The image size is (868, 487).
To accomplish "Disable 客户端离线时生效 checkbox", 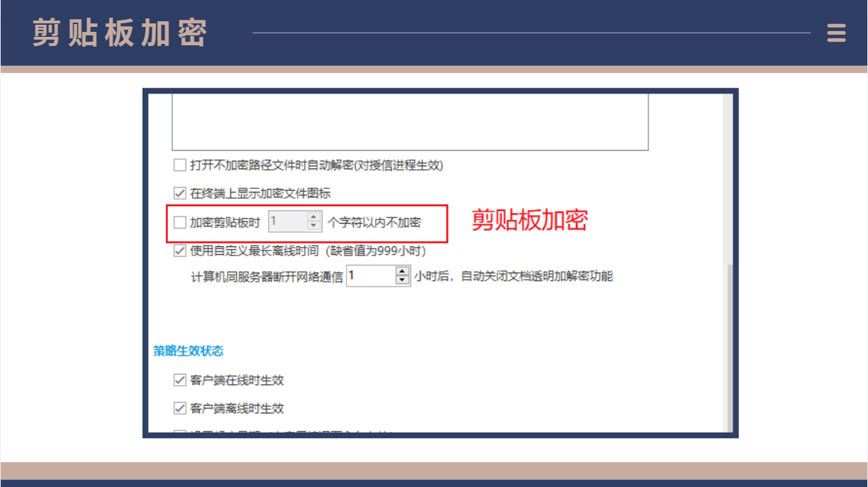I will [x=180, y=409].
